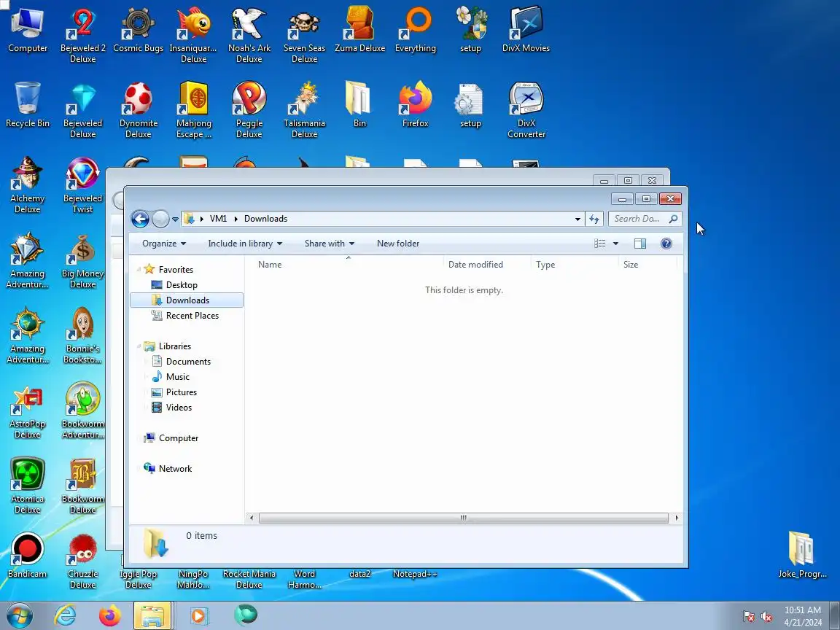Image resolution: width=840 pixels, height=630 pixels.
Task: Select the Bejeweled 2 Deluxe desktop shortcut
Action: point(82,35)
